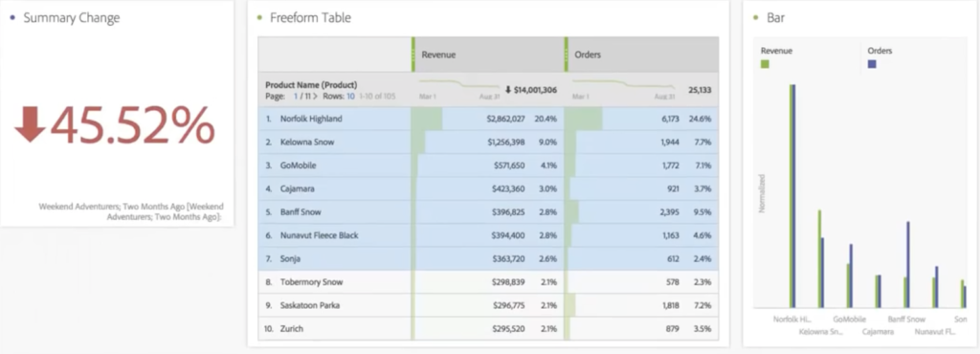Click the Normalized axis label in Bar chart
Image resolution: width=980 pixels, height=354 pixels.
(762, 193)
